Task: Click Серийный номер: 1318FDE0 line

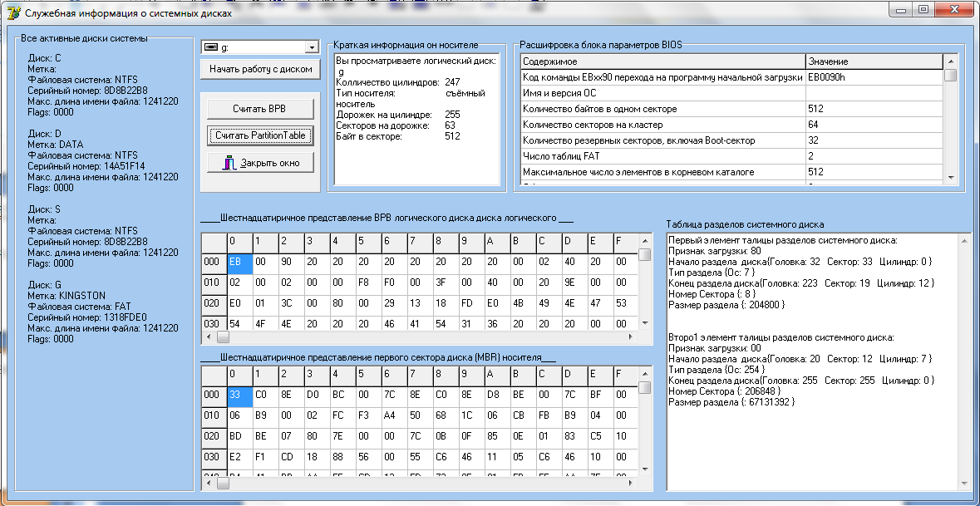Action: [87, 317]
